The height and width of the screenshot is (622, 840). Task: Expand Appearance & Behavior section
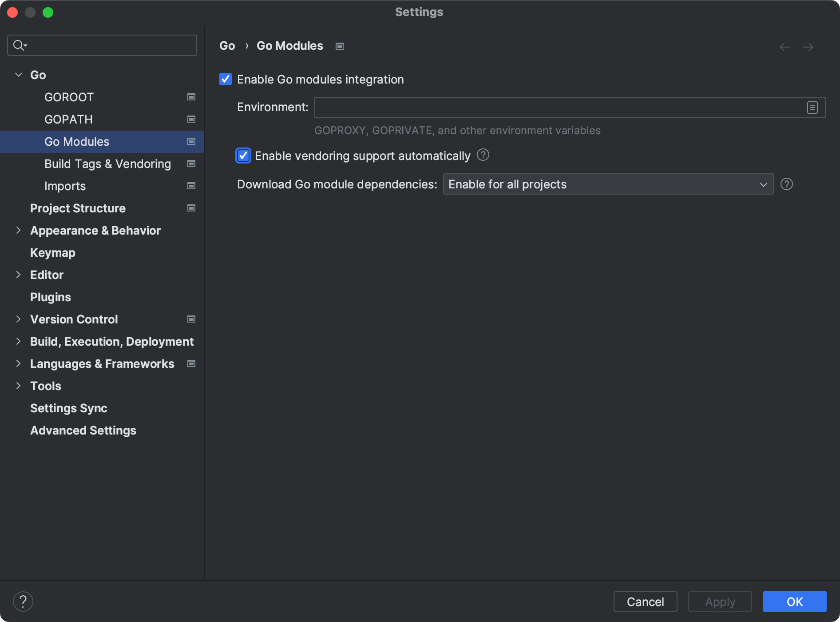click(19, 230)
